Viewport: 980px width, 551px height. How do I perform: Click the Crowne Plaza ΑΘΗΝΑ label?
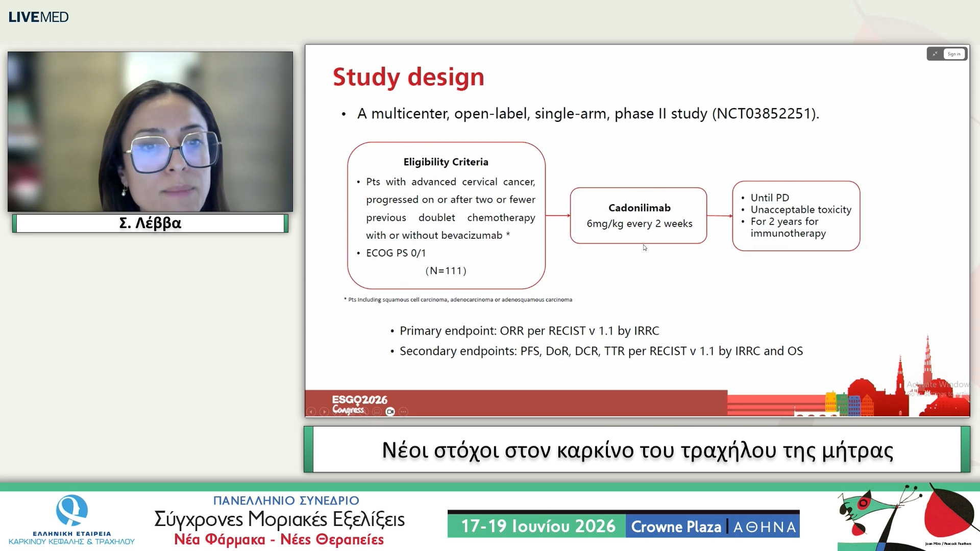pos(713,527)
